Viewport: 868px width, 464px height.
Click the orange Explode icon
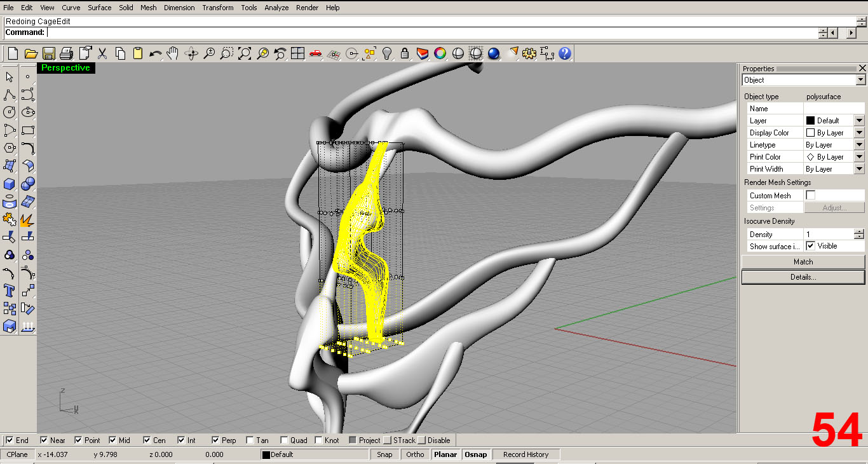(x=27, y=219)
